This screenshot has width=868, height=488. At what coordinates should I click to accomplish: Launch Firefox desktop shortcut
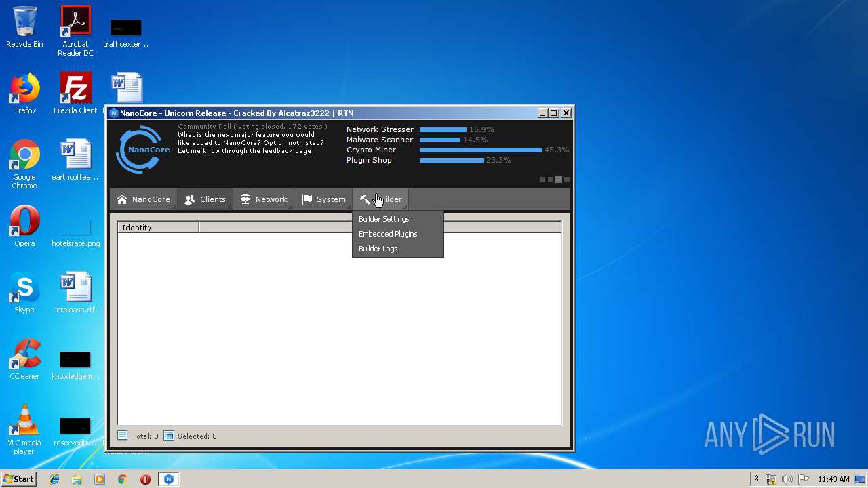[x=24, y=94]
